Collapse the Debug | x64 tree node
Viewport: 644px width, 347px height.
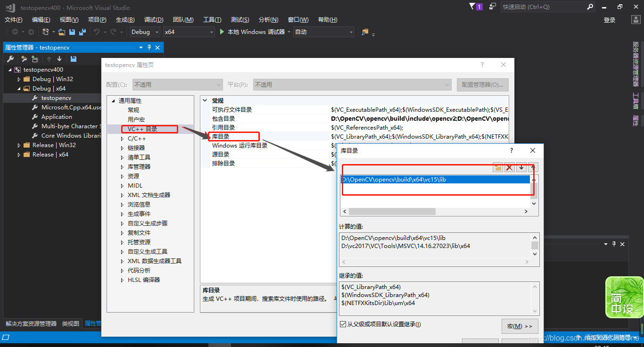(x=19, y=89)
